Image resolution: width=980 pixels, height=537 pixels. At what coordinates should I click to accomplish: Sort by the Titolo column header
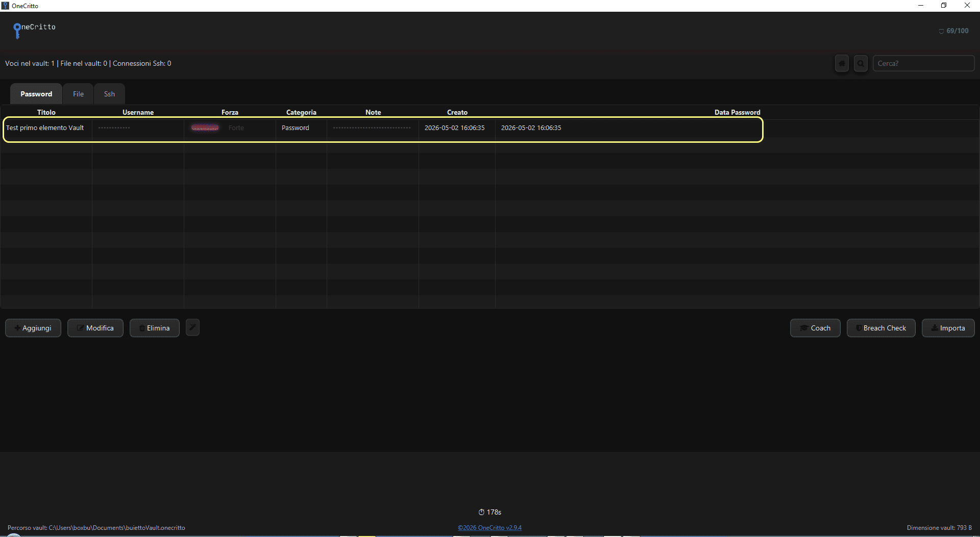pyautogui.click(x=46, y=112)
